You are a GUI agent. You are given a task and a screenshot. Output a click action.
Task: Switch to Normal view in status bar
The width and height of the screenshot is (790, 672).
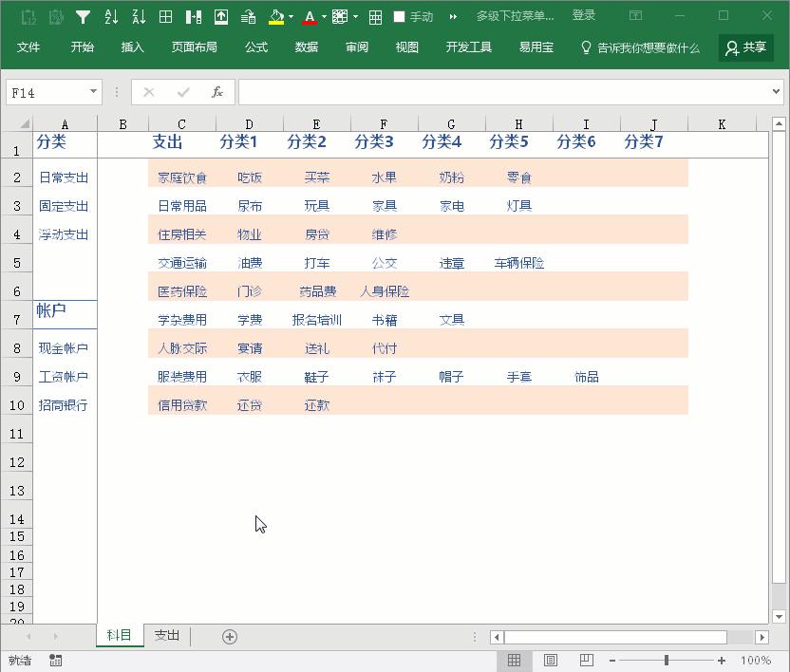click(515, 659)
